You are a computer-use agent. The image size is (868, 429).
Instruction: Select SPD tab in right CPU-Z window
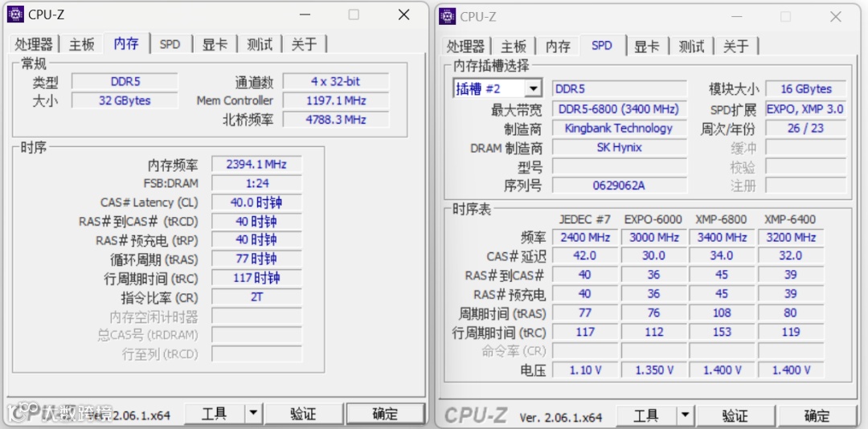point(602,46)
